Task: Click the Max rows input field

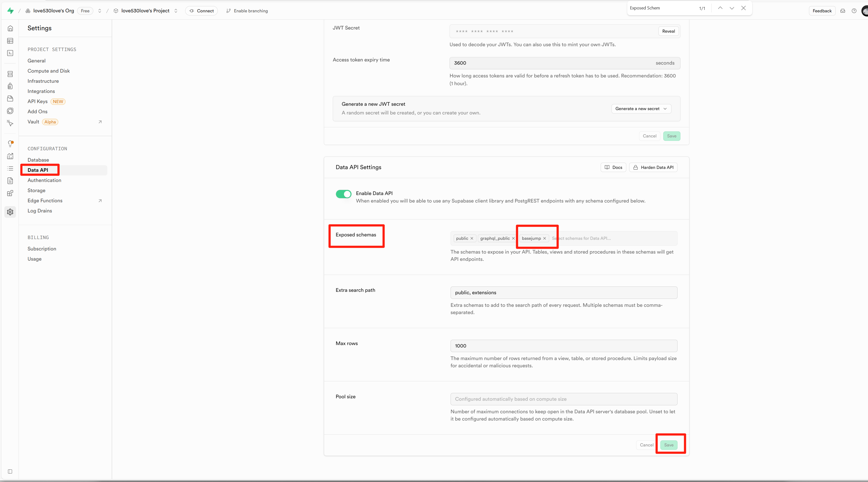Action: coord(563,346)
